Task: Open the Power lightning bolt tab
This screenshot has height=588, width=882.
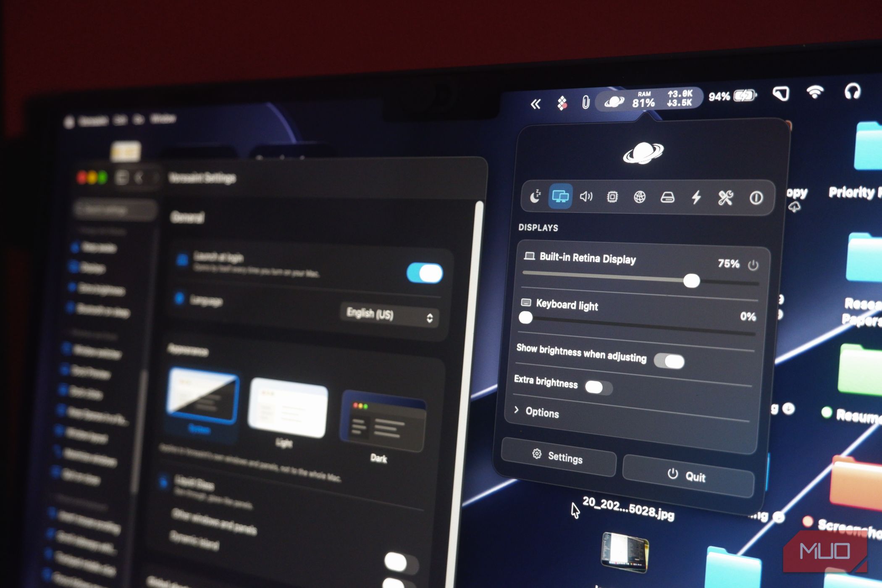Action: point(696,197)
